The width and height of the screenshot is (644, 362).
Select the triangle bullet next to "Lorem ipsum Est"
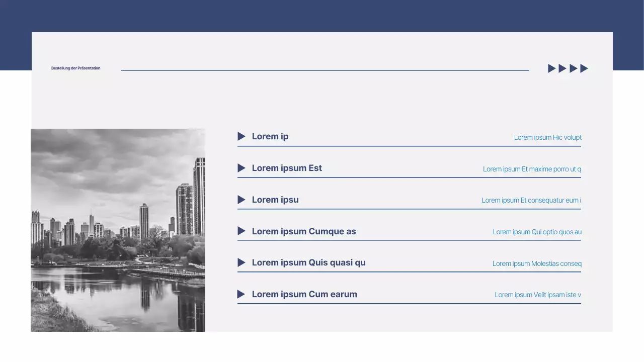[x=241, y=168]
